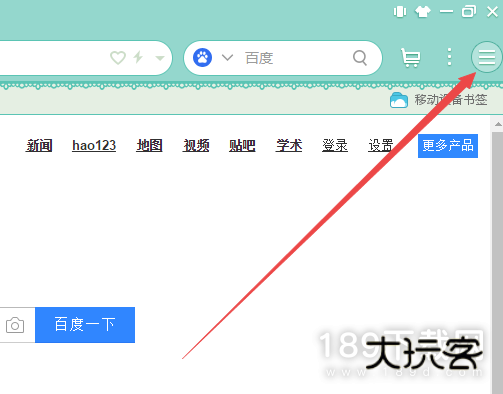Expand the search engine chooser chevron

[227, 57]
